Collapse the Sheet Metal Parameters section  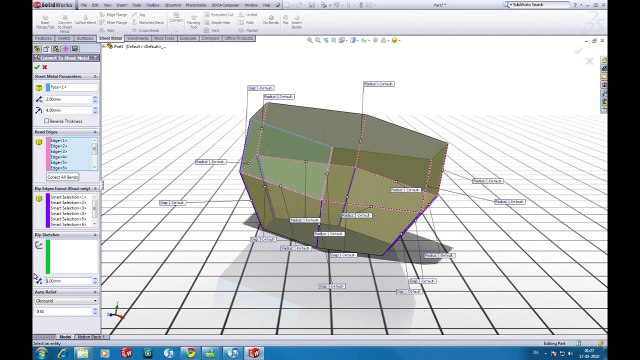click(x=95, y=76)
